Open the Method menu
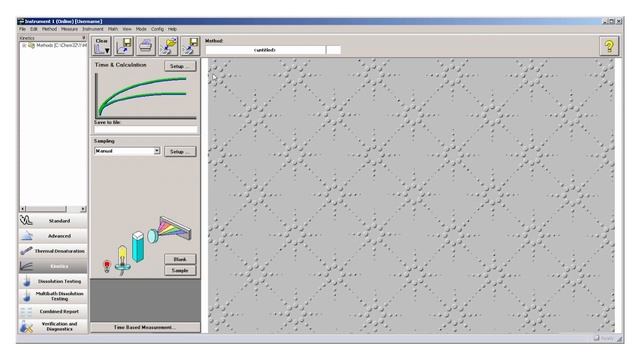 click(49, 29)
